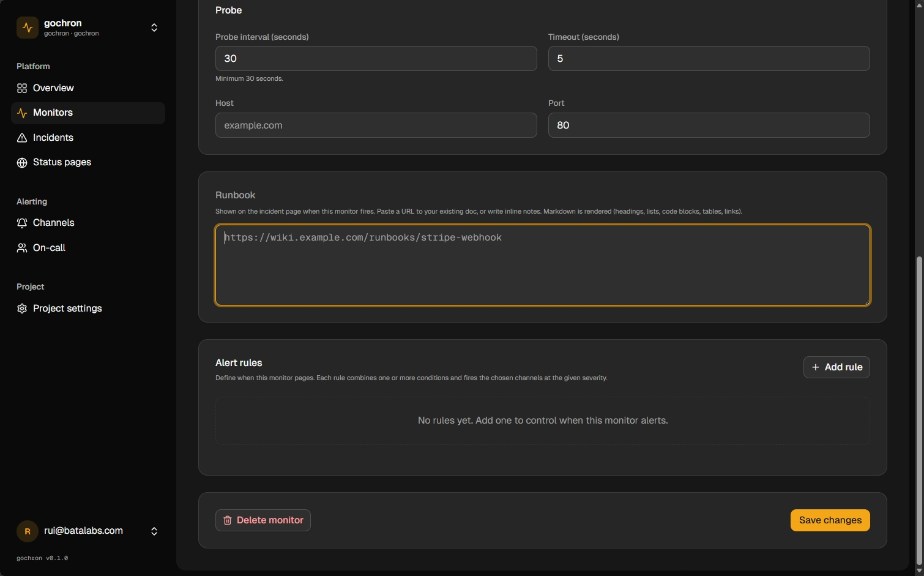Expand the gochron project switcher chevrons

pyautogui.click(x=154, y=28)
